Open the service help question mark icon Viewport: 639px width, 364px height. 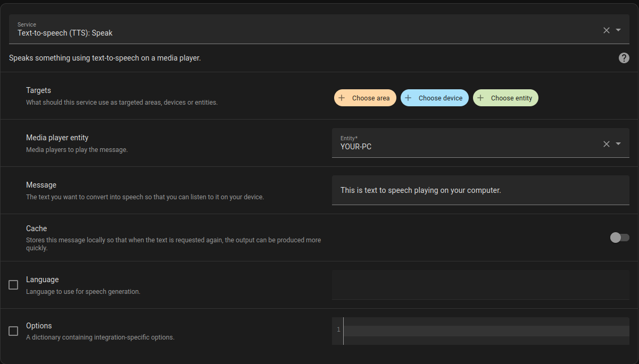click(x=624, y=57)
